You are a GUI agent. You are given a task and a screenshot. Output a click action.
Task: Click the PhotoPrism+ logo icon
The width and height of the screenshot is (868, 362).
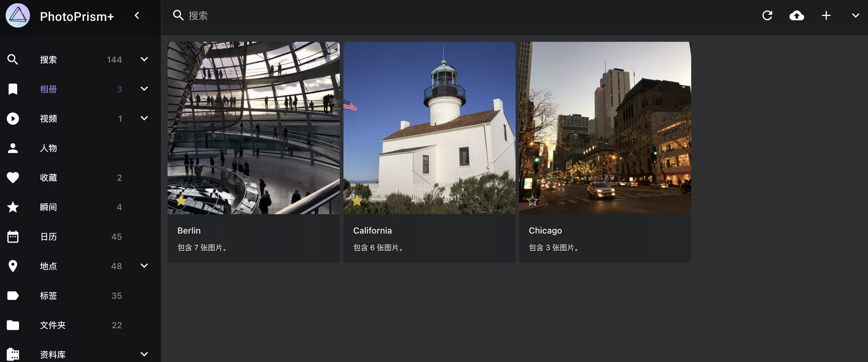pyautogui.click(x=18, y=16)
